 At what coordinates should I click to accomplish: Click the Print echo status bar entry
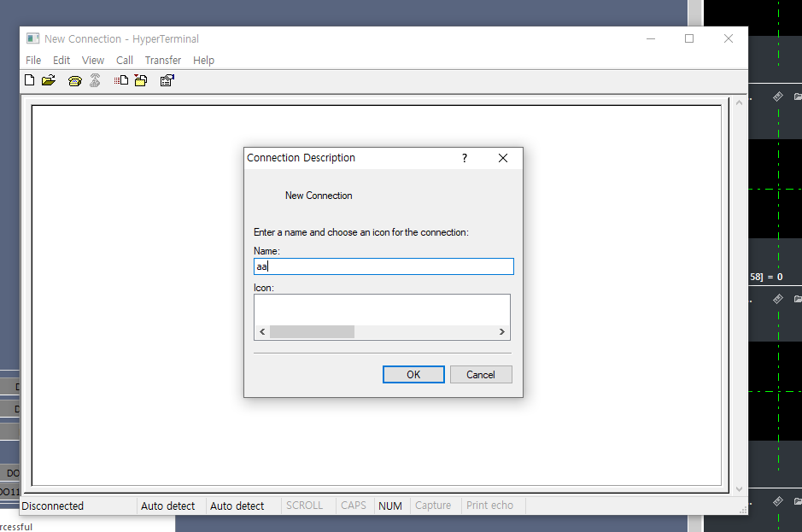489,506
